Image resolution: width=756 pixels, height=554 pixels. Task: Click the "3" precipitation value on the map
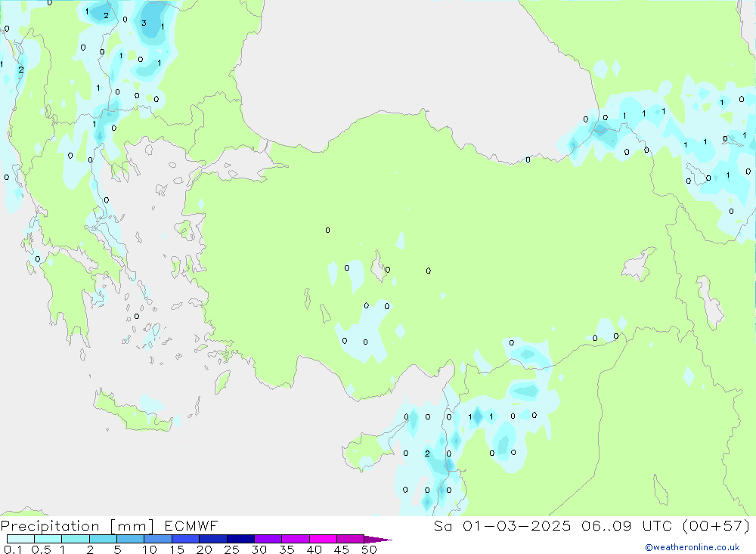[144, 23]
